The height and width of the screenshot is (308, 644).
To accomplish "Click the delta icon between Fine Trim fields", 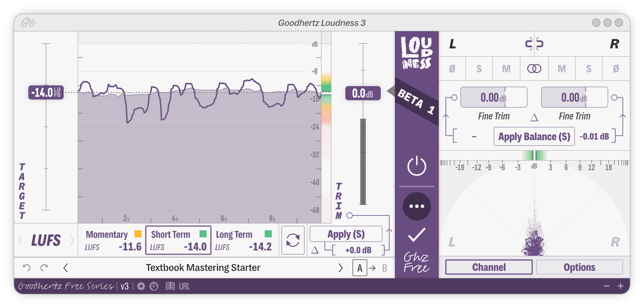I will pos(534,117).
